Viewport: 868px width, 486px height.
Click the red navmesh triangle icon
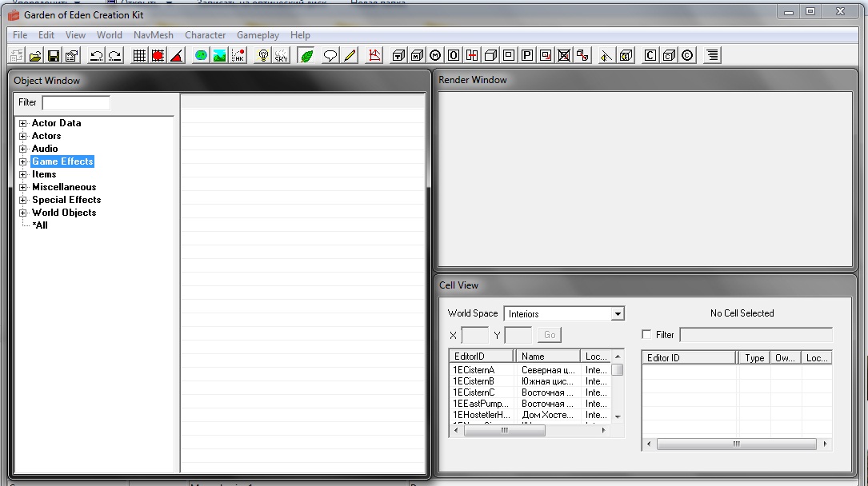(x=374, y=55)
